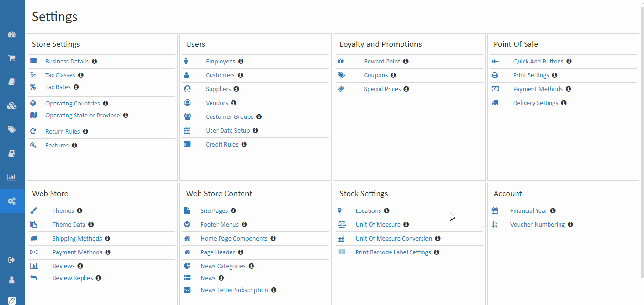Open Site Pages link

214,211
